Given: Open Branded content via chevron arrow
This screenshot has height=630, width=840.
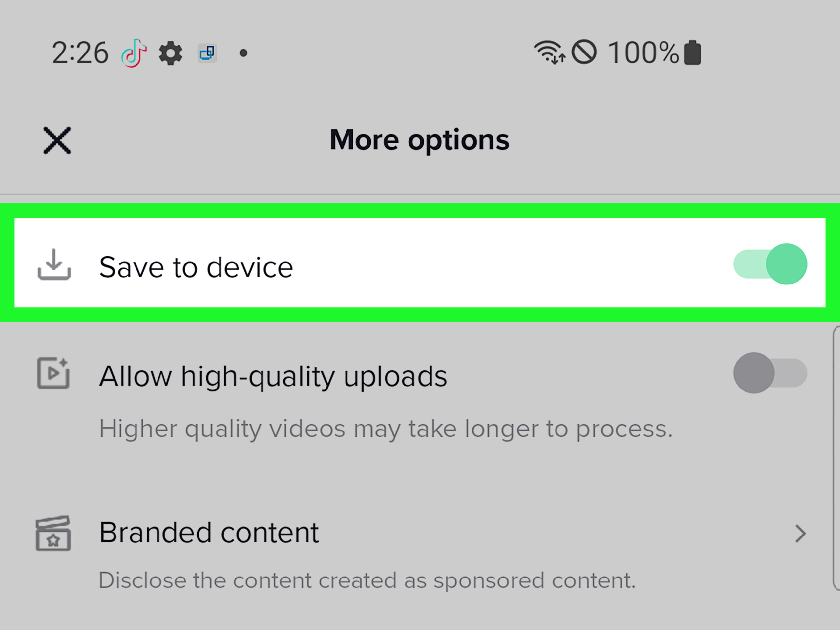Looking at the screenshot, I should [x=800, y=534].
